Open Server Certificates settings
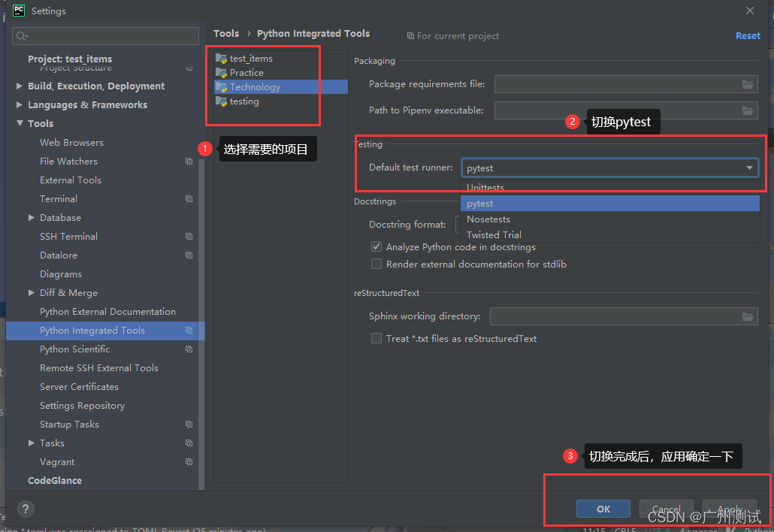The image size is (774, 532). coord(79,386)
